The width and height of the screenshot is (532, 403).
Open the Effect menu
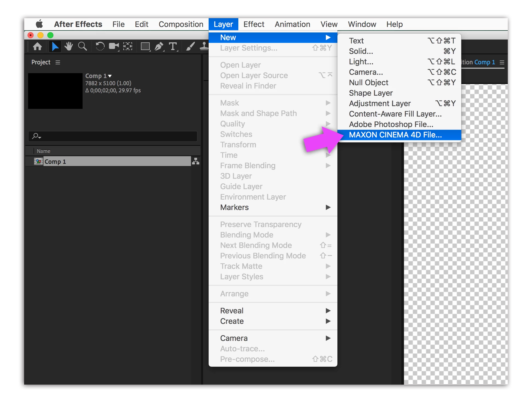[x=253, y=24]
